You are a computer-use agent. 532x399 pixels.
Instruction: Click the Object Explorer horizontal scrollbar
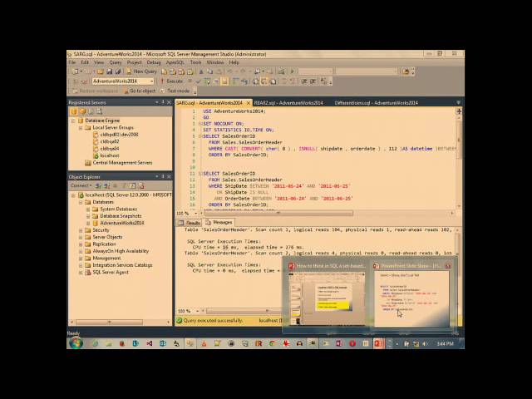point(109,322)
